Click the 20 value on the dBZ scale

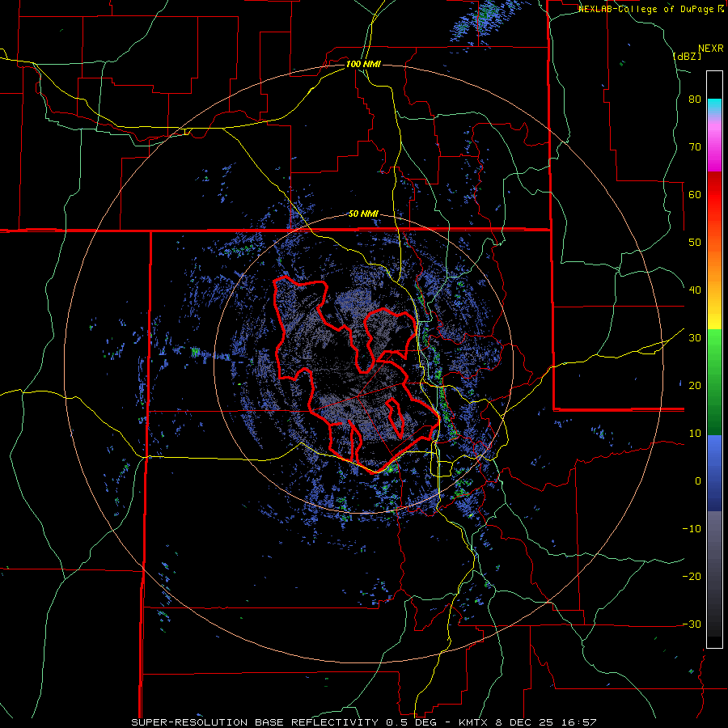[695, 386]
